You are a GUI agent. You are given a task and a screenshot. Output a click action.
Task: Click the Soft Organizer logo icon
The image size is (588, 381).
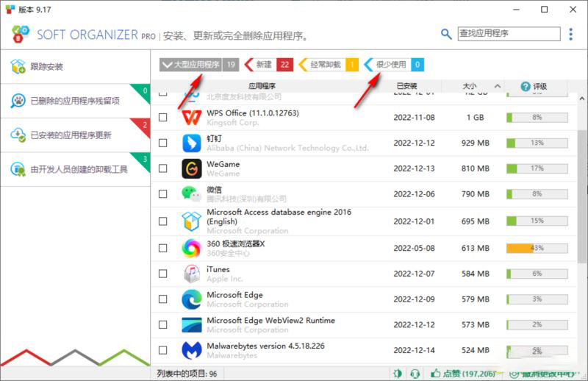click(21, 34)
